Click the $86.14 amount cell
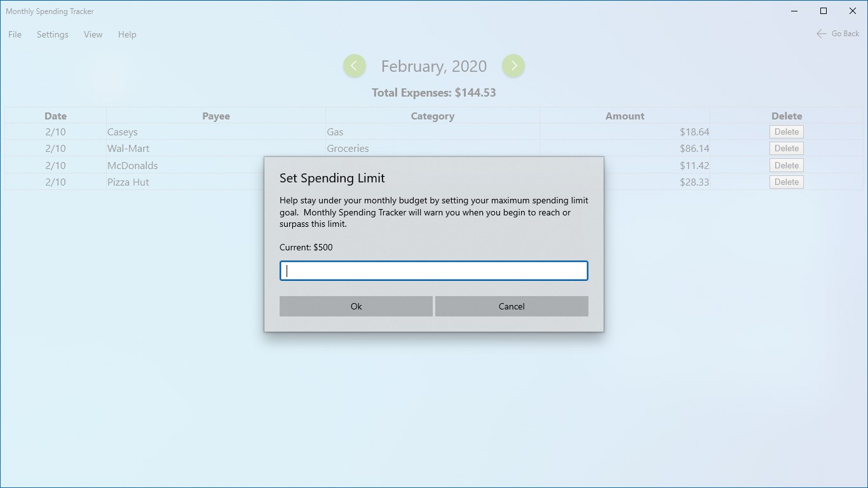 point(625,149)
